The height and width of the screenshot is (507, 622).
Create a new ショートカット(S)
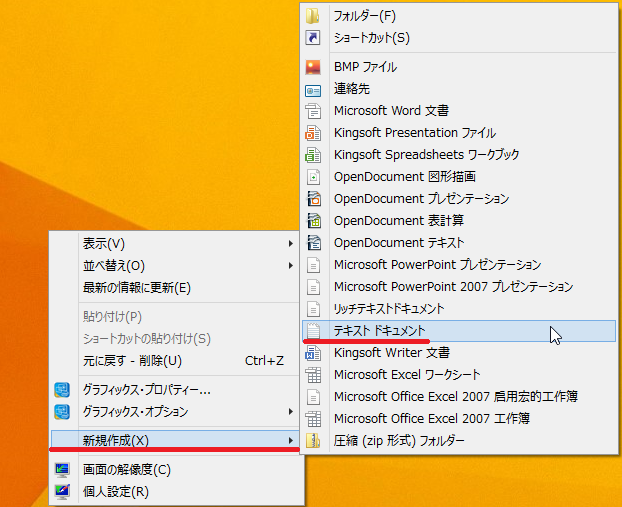point(372,38)
